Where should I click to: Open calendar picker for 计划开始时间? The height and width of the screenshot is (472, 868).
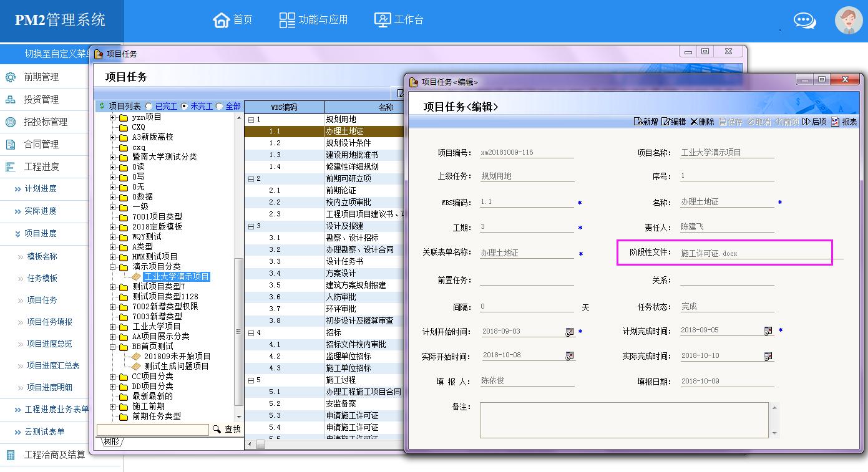(569, 332)
